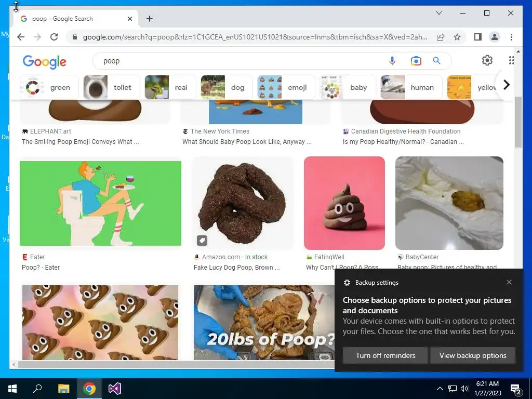532x399 pixels.
Task: Open Chrome three-dot menu
Action: click(511, 37)
